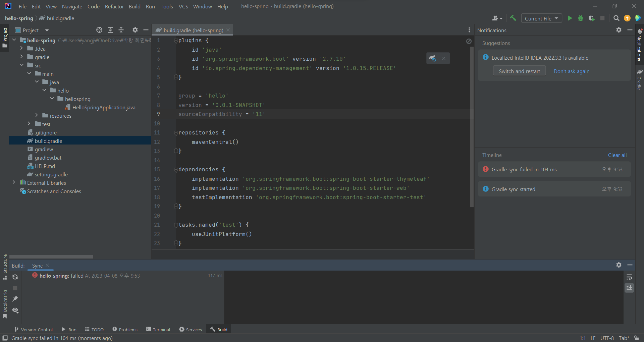Open Project panel options gear

[135, 30]
